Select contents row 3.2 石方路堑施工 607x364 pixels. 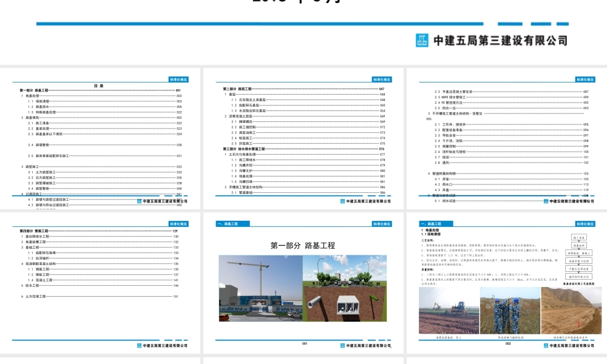point(104,178)
